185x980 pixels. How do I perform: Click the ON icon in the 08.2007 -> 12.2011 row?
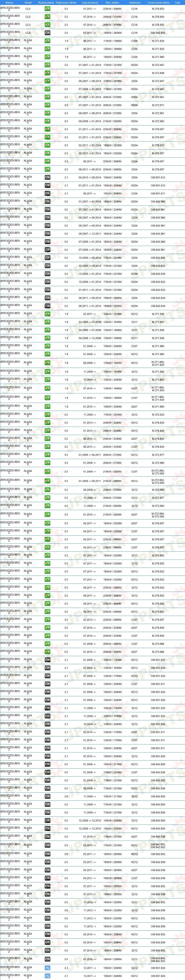(x=47, y=234)
